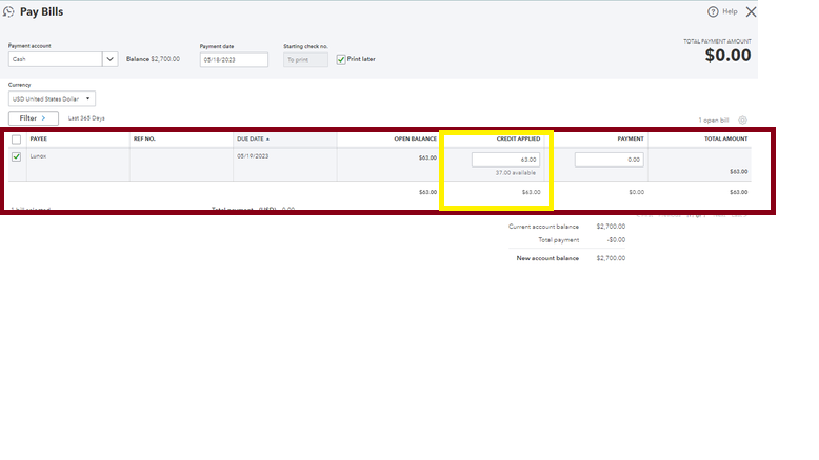This screenshot has width=819, height=460.
Task: Toggle the Print later checkbox
Action: coord(341,60)
